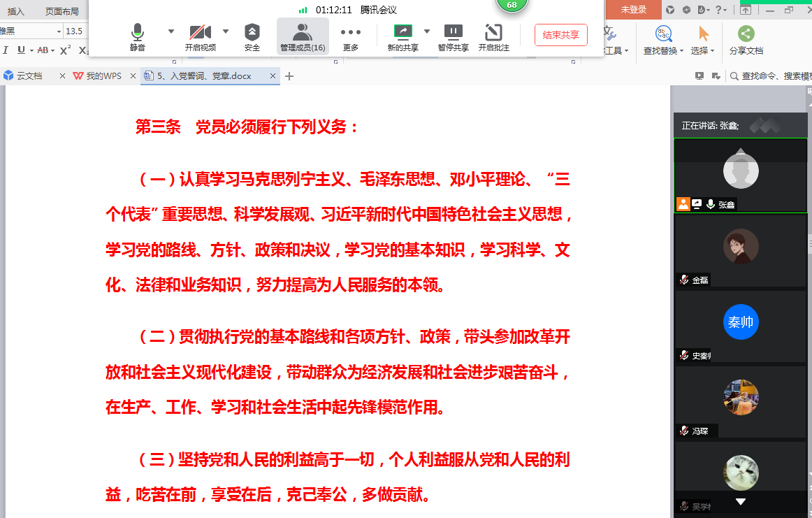This screenshot has height=518, width=812.
Task: Expand the video options arrow
Action: (x=226, y=31)
